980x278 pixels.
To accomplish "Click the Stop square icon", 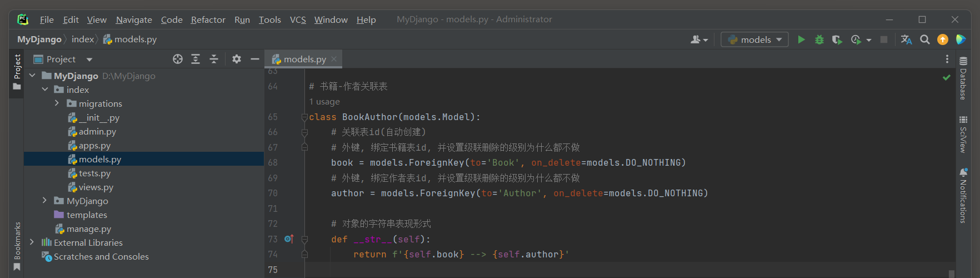I will (884, 39).
